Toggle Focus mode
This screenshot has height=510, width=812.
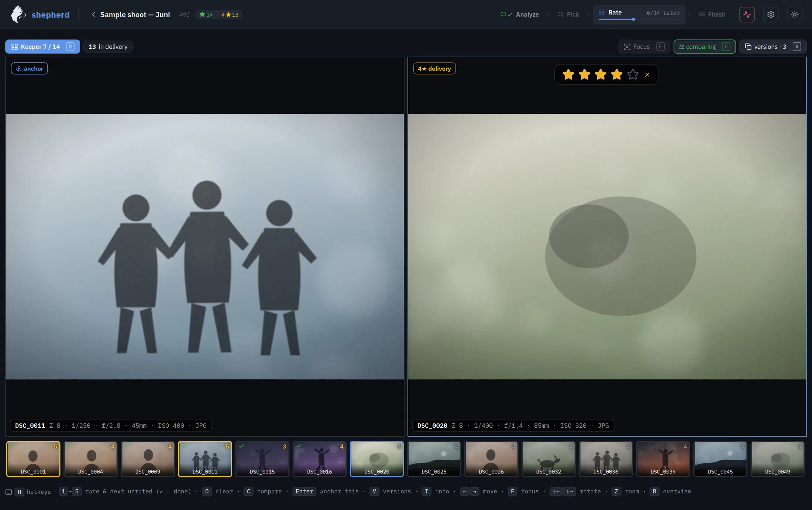coord(644,46)
